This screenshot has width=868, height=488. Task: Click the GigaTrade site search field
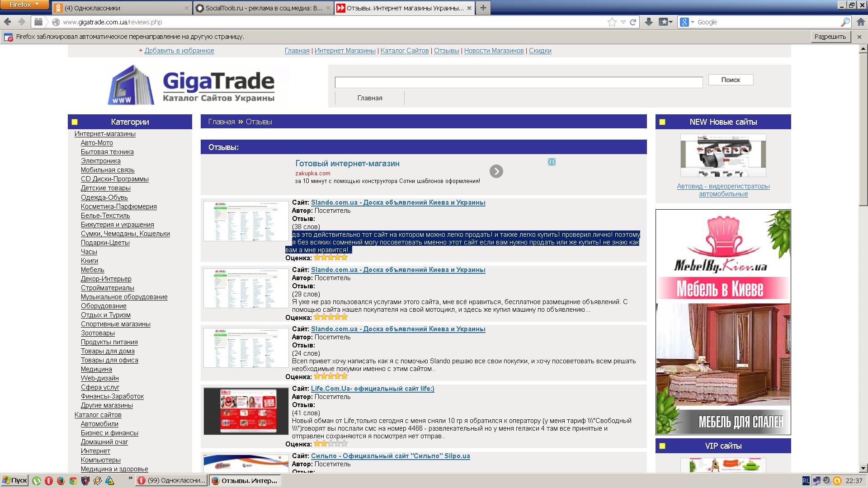pos(519,82)
